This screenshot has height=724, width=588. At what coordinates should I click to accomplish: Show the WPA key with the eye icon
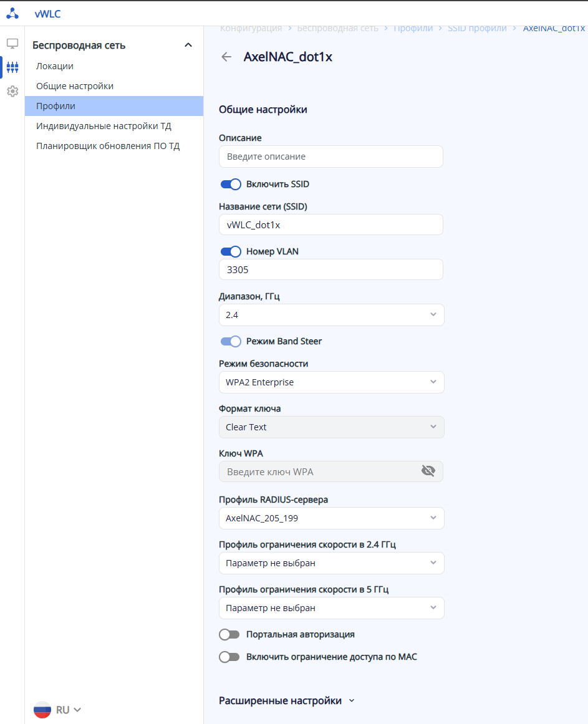[428, 471]
